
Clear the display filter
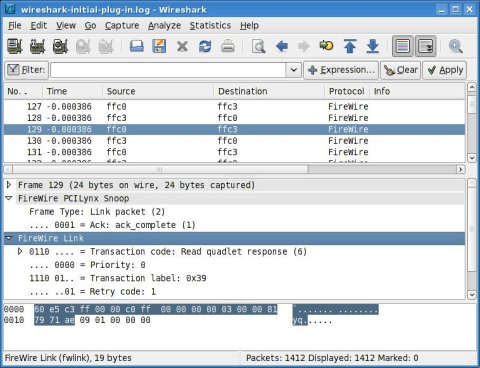pos(401,70)
